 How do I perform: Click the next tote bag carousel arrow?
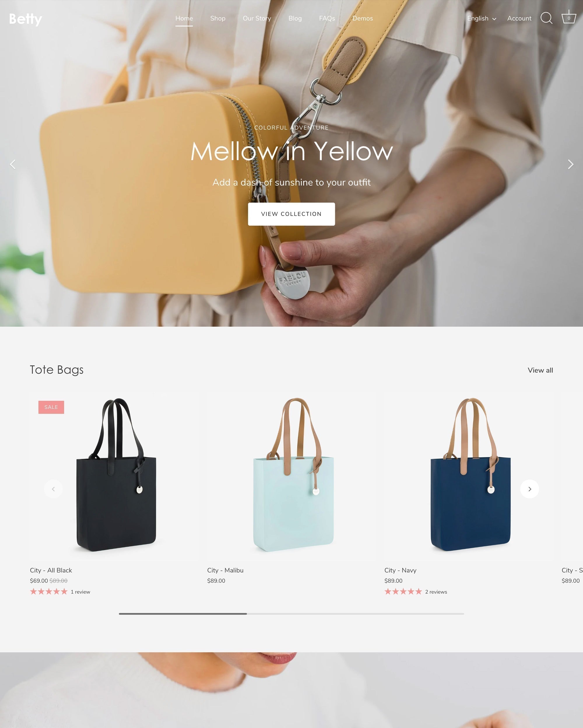point(529,489)
